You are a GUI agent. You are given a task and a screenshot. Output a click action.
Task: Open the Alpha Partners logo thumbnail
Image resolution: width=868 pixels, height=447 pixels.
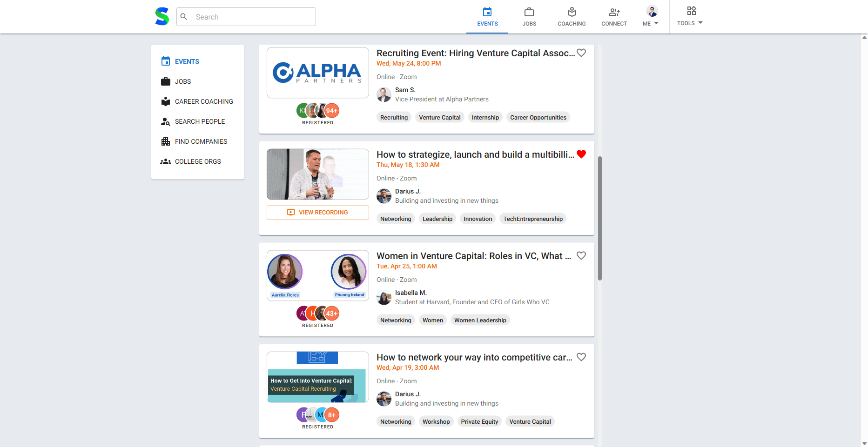coord(318,73)
